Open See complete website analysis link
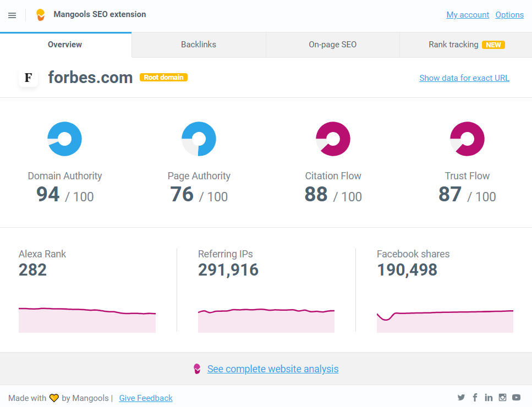 click(x=272, y=369)
